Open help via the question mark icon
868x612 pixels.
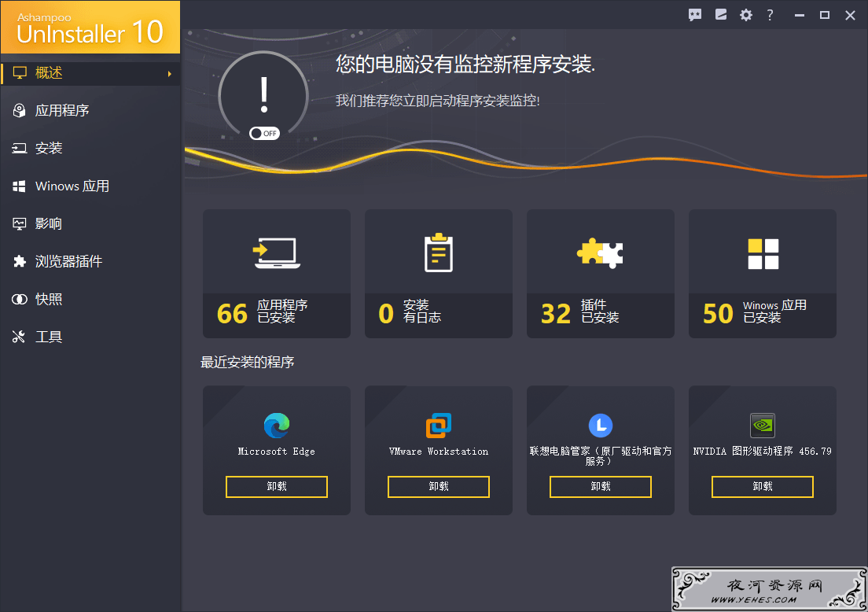(770, 15)
